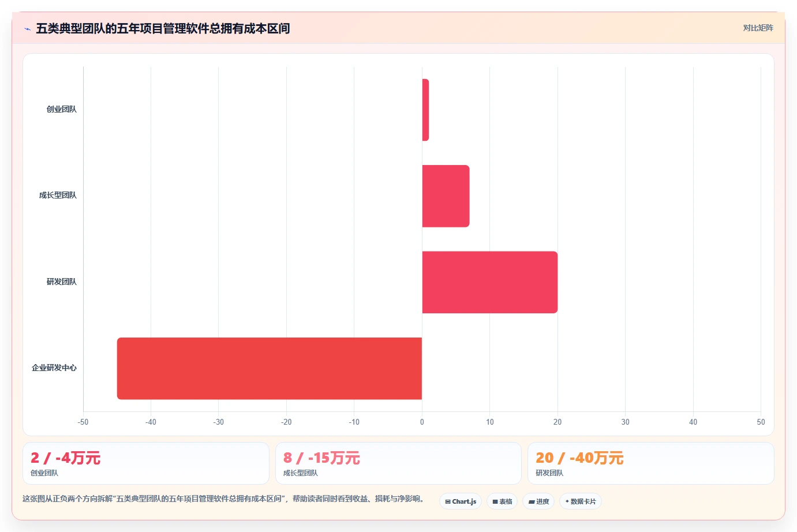The width and height of the screenshot is (797, 532).
Task: Click the 成长型团队 y-axis label
Action: (58, 195)
